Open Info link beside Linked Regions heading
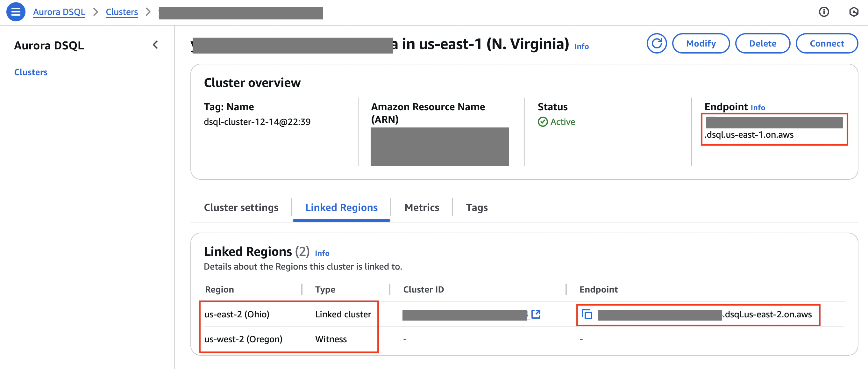Screen dimensions: 868x369 322,253
